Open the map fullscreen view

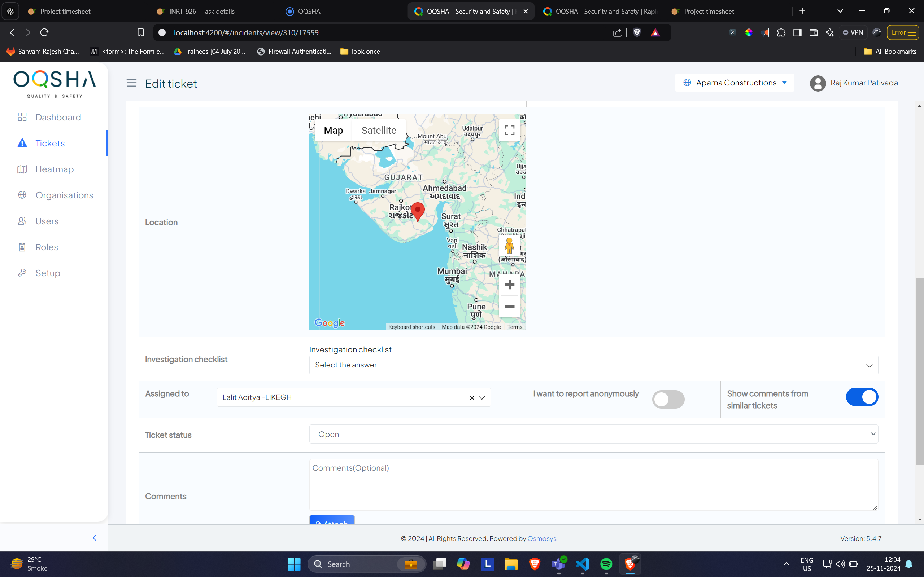coord(509,130)
